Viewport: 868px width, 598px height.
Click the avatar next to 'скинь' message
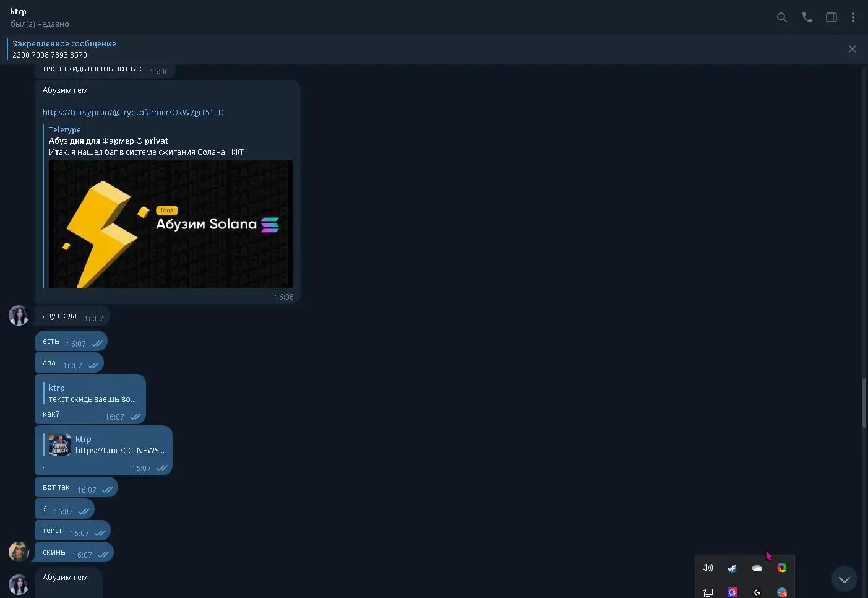point(19,552)
